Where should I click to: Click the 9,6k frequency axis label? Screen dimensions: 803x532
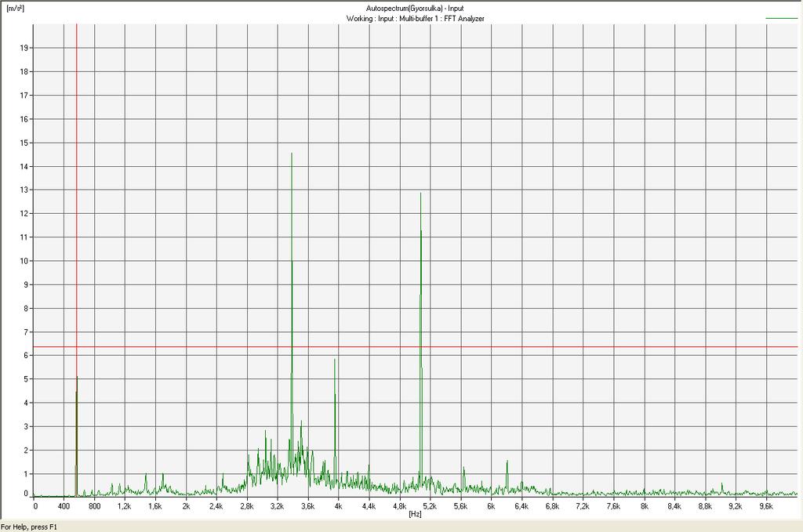(x=766, y=506)
